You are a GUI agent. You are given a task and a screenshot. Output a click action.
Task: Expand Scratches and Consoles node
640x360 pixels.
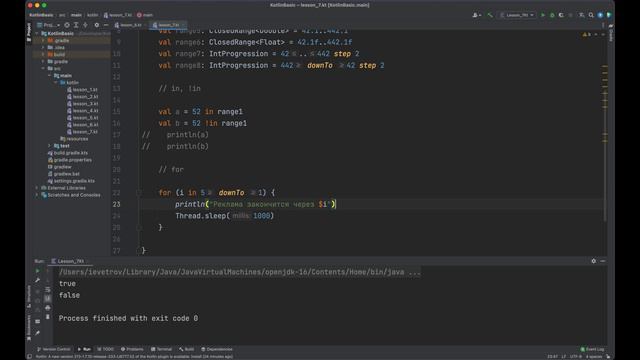37,195
